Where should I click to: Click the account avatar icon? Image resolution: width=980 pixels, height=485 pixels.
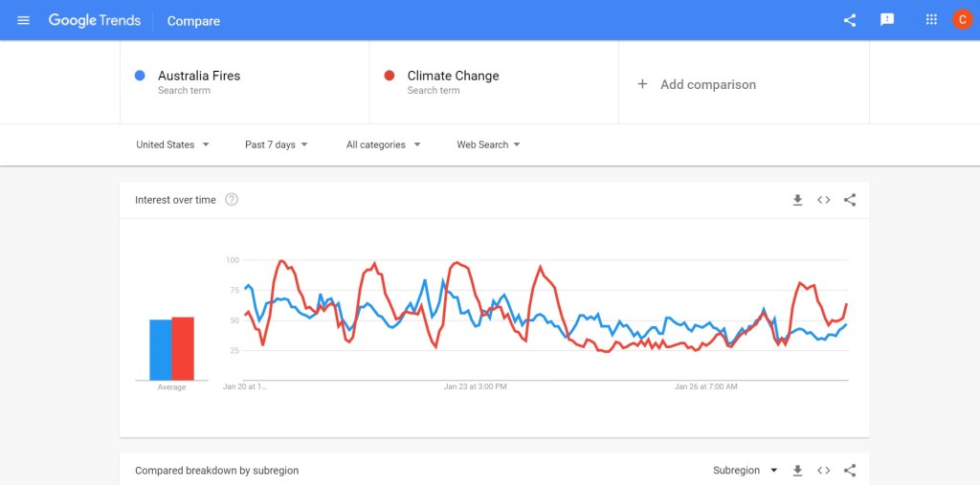[x=962, y=20]
